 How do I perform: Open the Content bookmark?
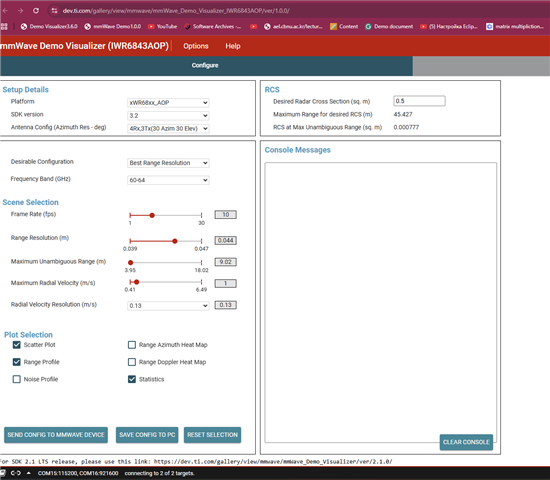pos(344,26)
